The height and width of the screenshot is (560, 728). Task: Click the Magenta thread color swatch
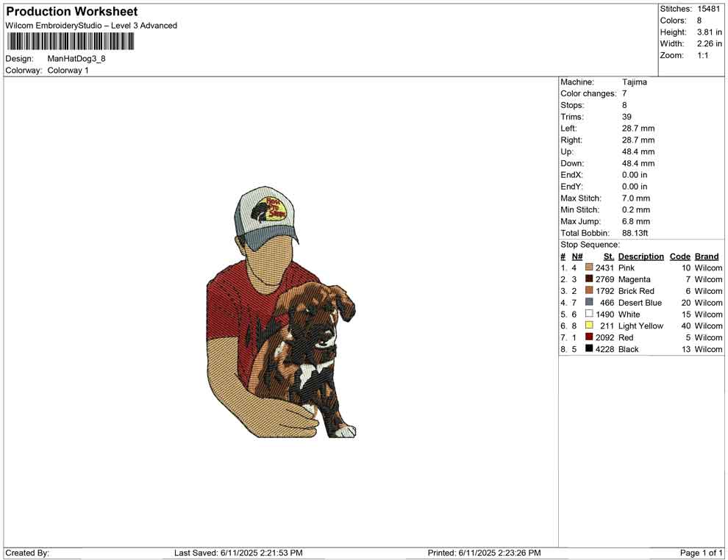tap(589, 279)
